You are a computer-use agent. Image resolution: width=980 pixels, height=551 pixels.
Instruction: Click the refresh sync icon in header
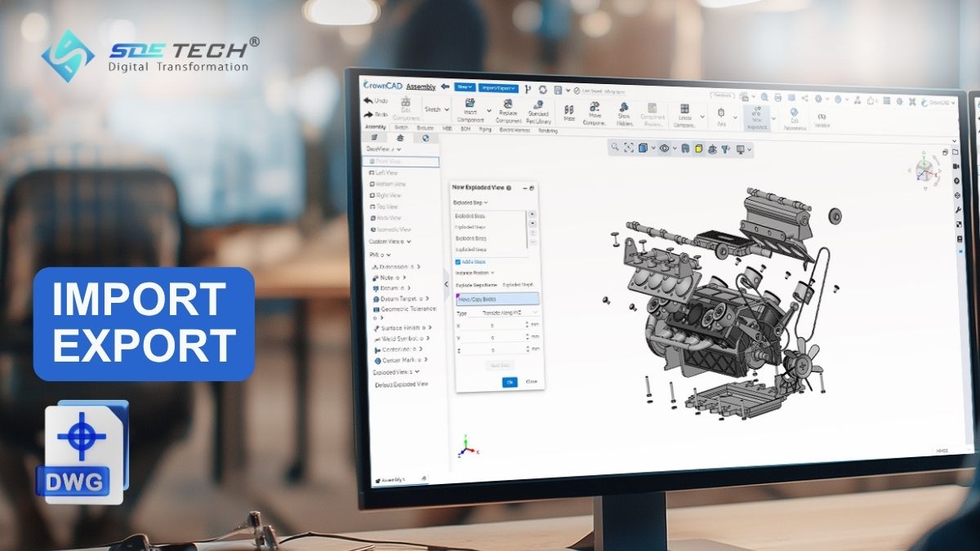pos(542,89)
